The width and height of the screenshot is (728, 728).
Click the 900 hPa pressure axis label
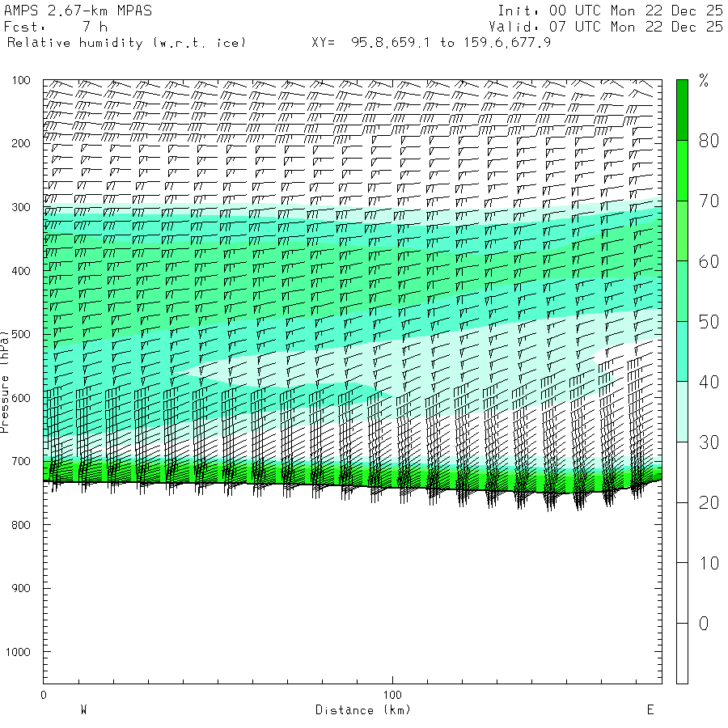(x=21, y=588)
